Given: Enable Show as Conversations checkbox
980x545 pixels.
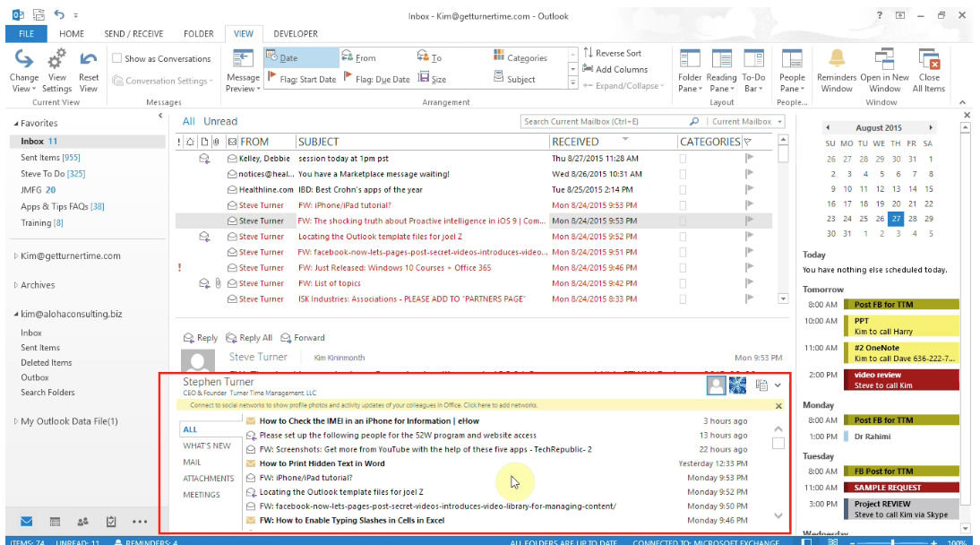Looking at the screenshot, I should coord(116,58).
